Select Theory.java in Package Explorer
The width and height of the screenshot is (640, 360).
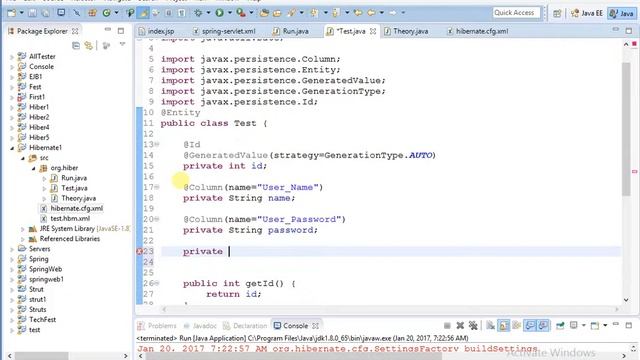pyautogui.click(x=78, y=198)
